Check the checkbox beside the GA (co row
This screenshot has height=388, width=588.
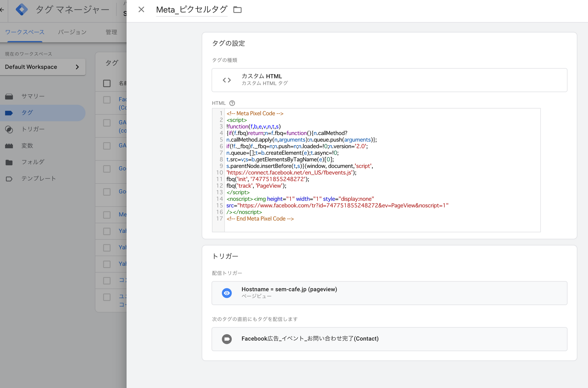pyautogui.click(x=107, y=123)
